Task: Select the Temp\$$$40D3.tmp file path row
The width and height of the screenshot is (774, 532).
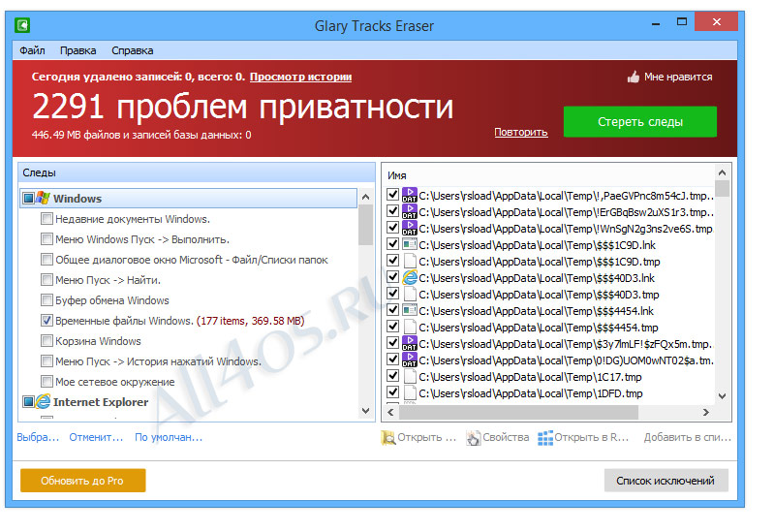Action: [539, 295]
